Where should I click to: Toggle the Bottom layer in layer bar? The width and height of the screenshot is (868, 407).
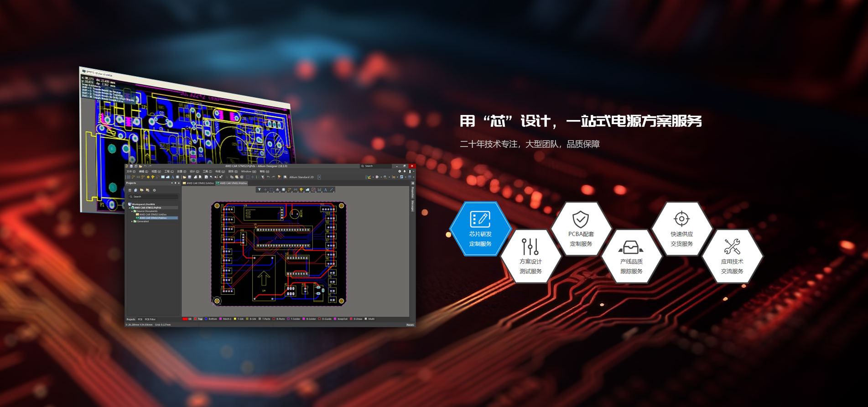click(211, 319)
